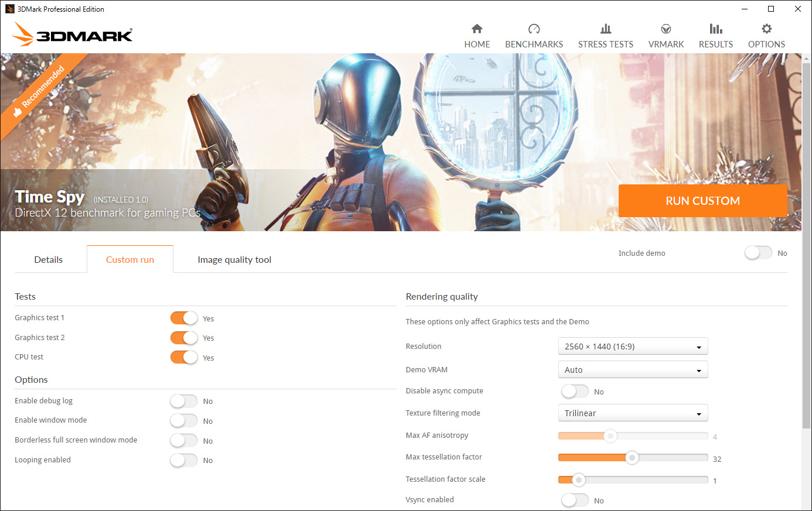The image size is (812, 511).
Task: Open the STRESS TESTS menu label
Action: click(x=606, y=44)
